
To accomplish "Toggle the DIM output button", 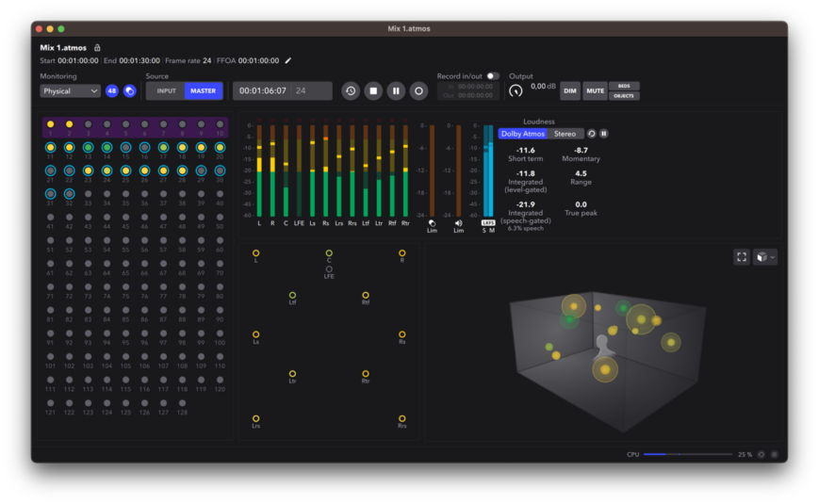I will pyautogui.click(x=570, y=91).
